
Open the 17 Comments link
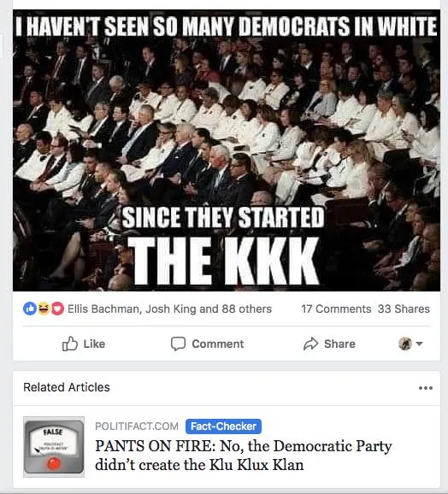(336, 309)
